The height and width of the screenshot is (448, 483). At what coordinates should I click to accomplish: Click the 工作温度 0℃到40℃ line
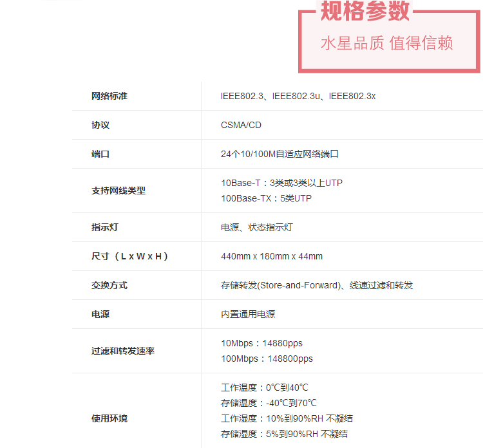click(x=264, y=387)
